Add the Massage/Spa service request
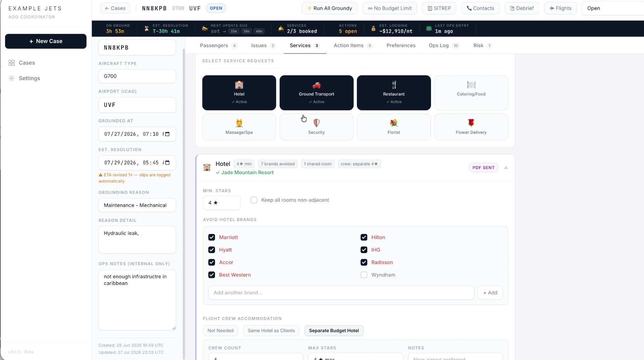 pyautogui.click(x=239, y=127)
